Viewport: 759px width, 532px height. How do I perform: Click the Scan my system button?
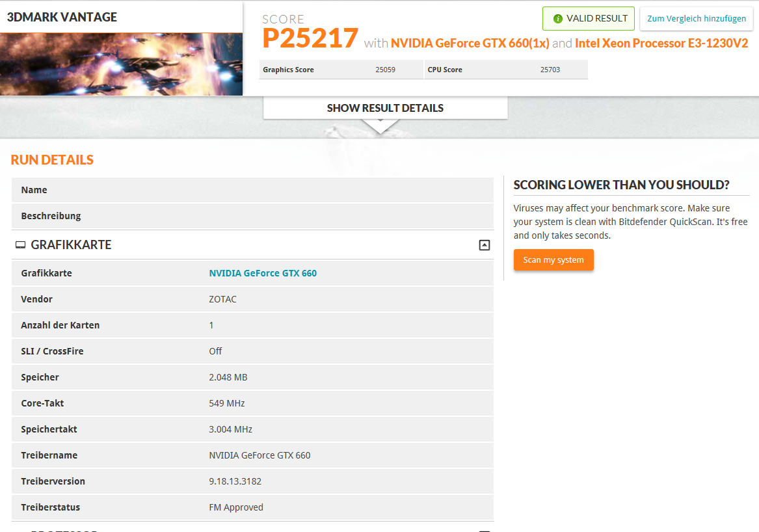pyautogui.click(x=553, y=260)
